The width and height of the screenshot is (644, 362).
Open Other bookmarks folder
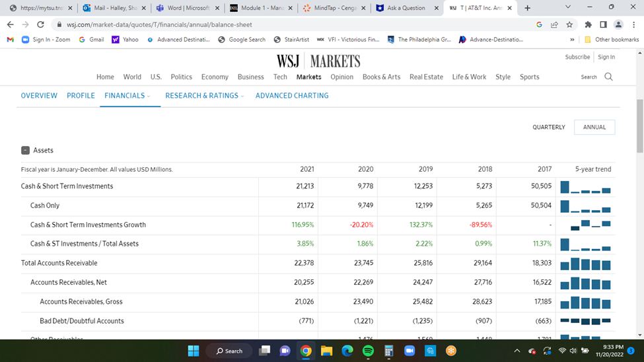(612, 40)
